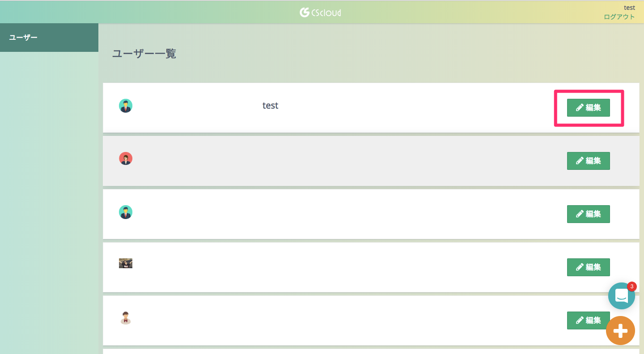Click the photo thumbnail avatar in fourth row

point(126,263)
